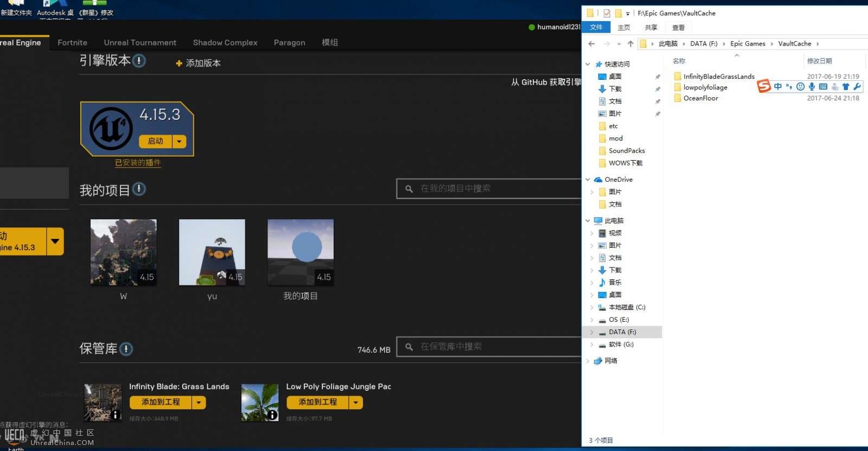Image resolution: width=868 pixels, height=451 pixels.
Task: Collapse the 快速访问 tree node
Action: coord(588,64)
